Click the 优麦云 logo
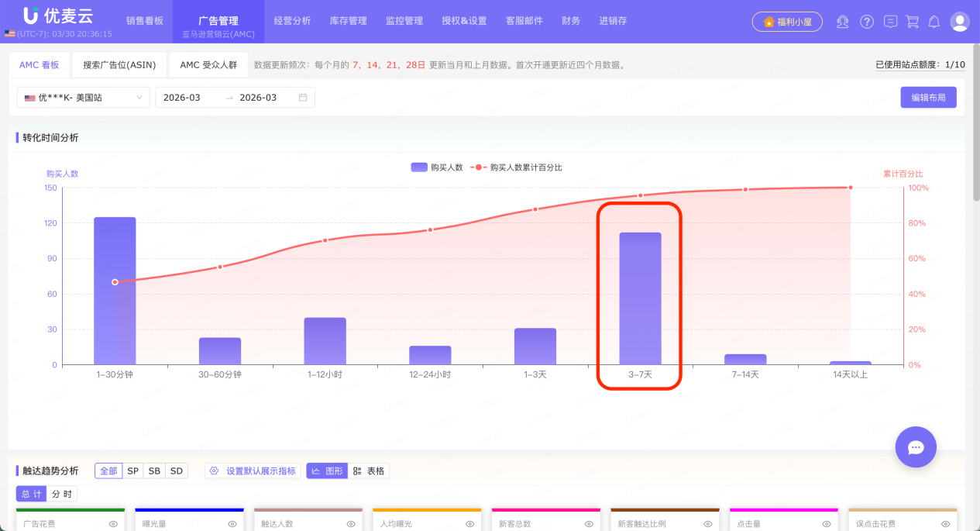The image size is (980, 531). click(x=60, y=16)
